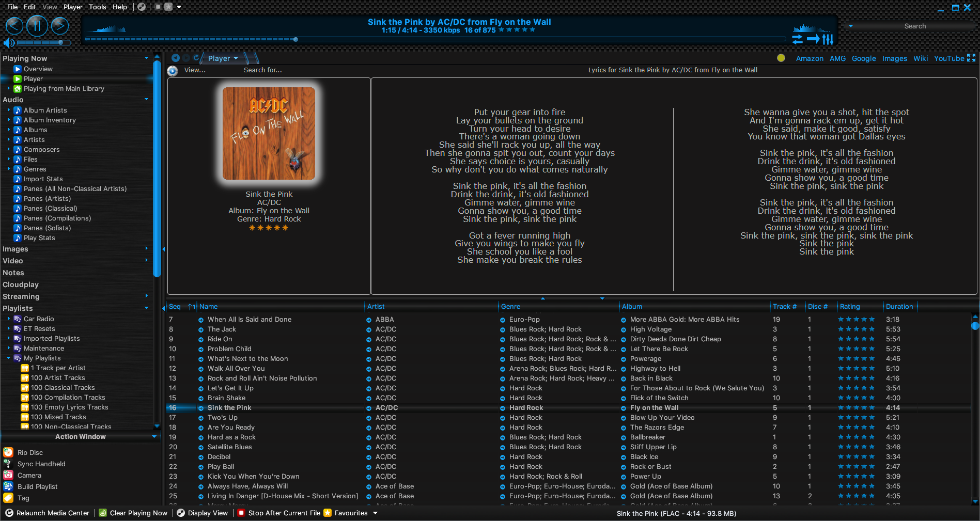Collapse the Playlists section
This screenshot has height=521, width=980.
[146, 308]
